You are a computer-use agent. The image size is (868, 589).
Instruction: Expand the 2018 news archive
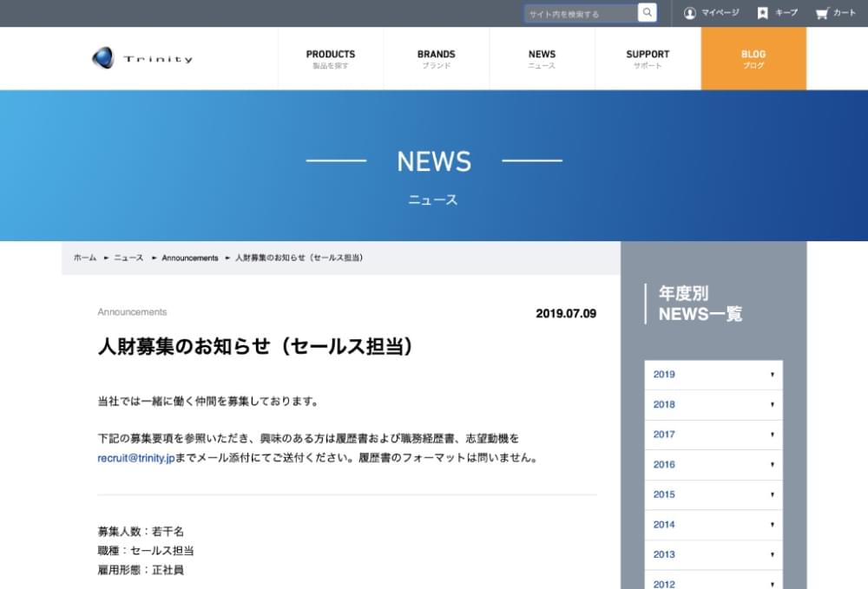pos(713,405)
